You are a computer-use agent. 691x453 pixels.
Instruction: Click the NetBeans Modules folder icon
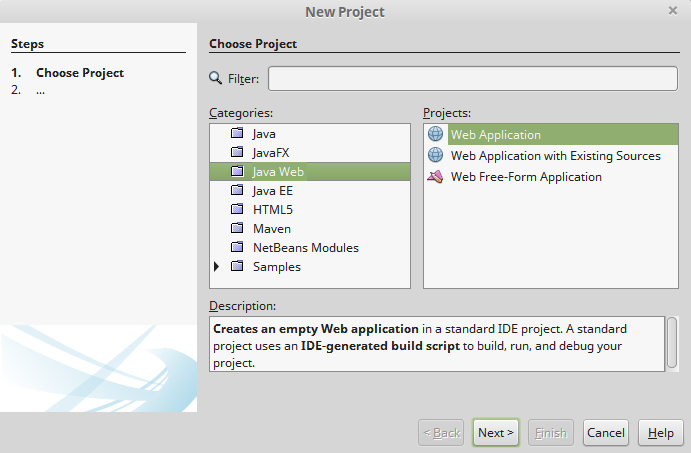237,248
